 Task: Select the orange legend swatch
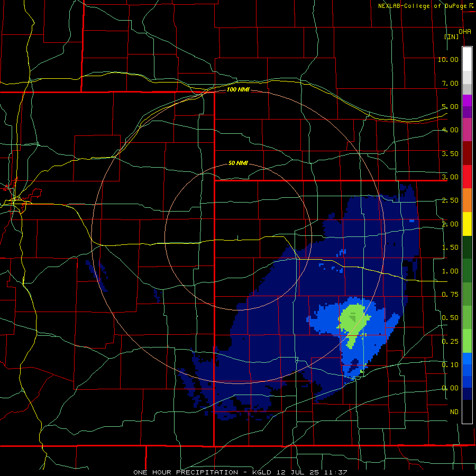(467, 200)
